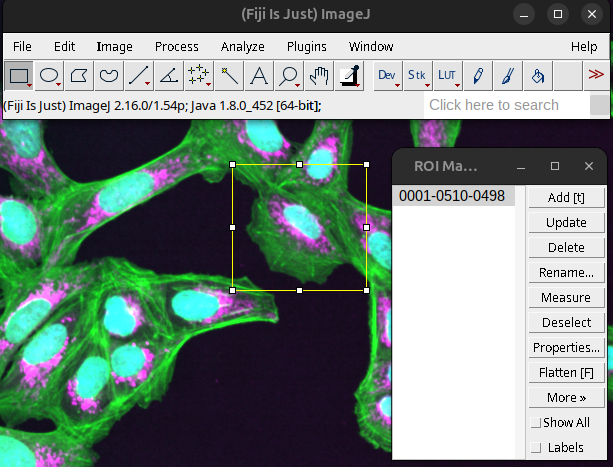This screenshot has width=613, height=467.
Task: Pick the Angle measurement tool
Action: pos(169,75)
